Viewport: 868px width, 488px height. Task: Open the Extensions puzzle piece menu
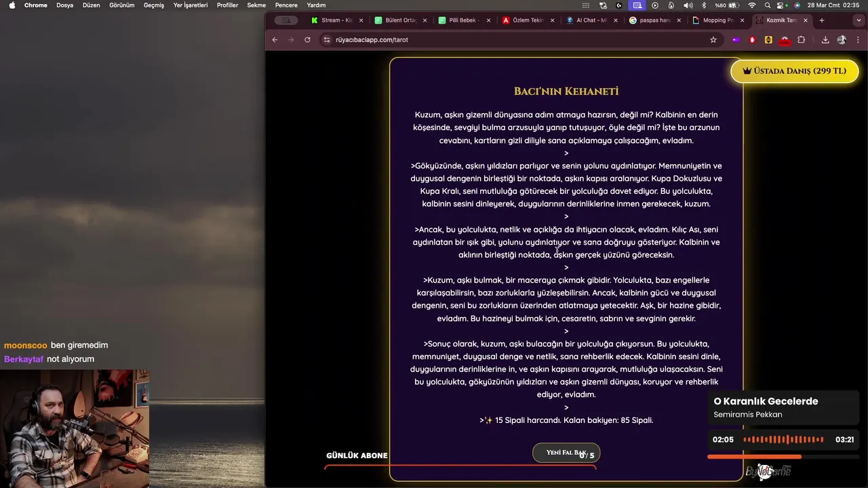pos(801,40)
